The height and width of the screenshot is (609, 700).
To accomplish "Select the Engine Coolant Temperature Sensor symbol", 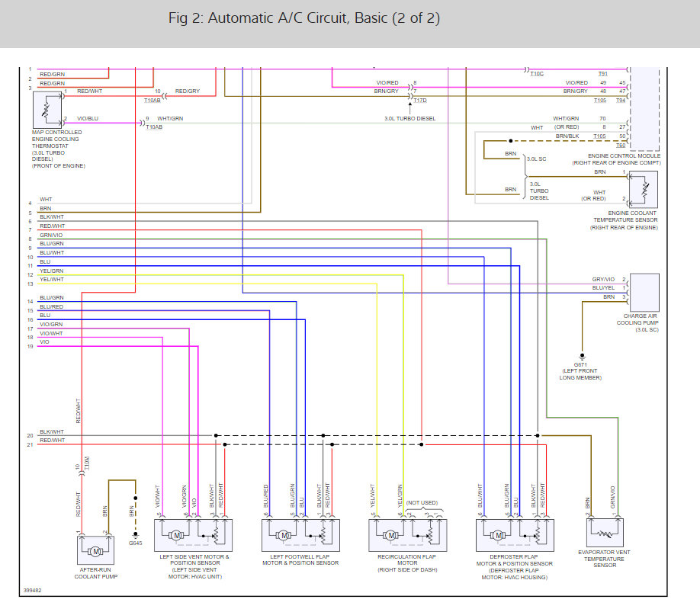I will (x=644, y=190).
